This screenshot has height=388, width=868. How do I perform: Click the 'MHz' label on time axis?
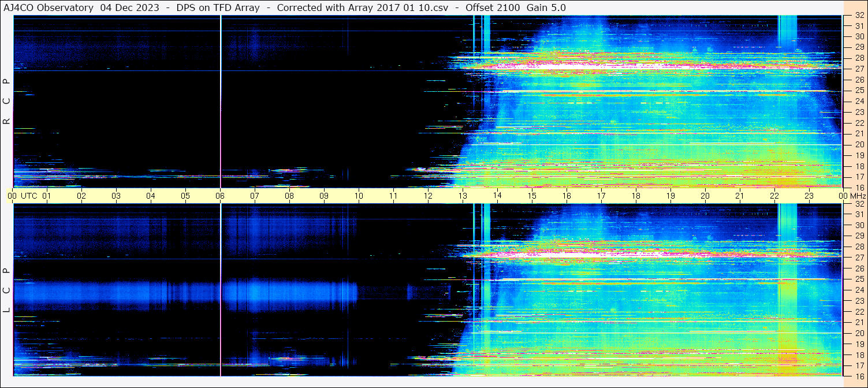858,196
